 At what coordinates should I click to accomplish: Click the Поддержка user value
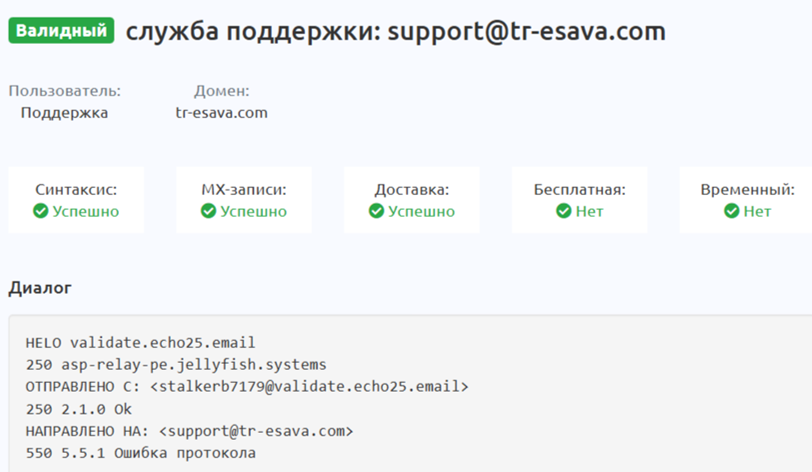coord(64,113)
